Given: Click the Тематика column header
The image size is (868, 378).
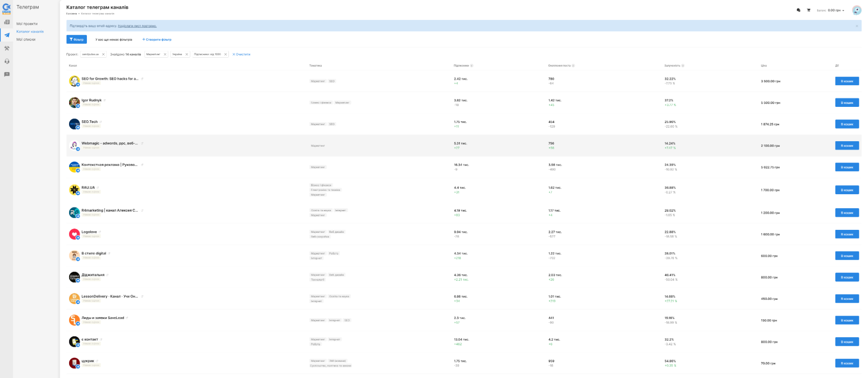Looking at the screenshot, I should 316,66.
